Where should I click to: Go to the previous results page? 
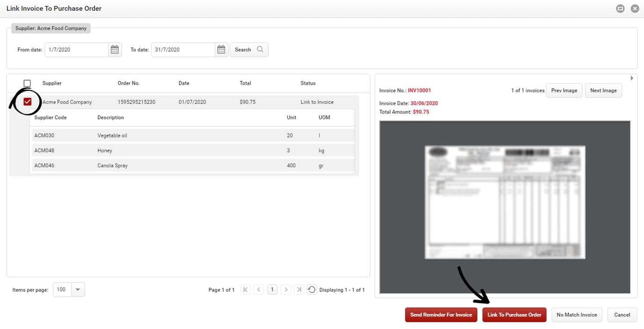pos(259,290)
